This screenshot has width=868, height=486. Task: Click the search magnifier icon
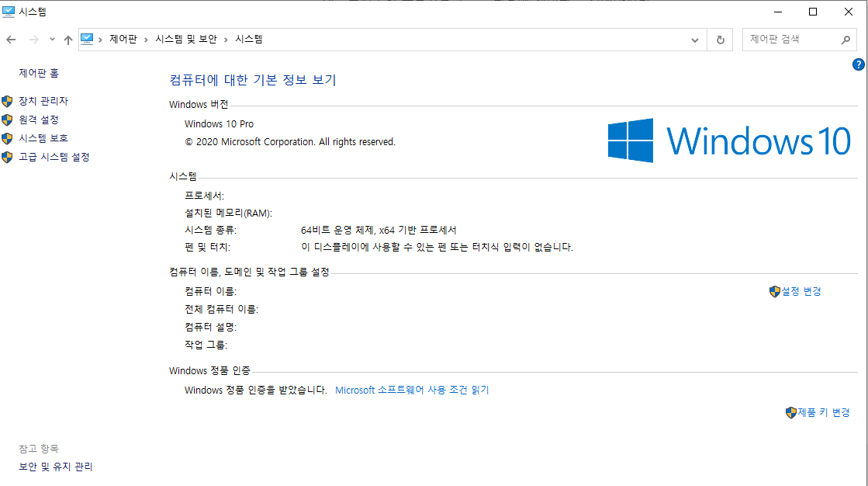846,40
